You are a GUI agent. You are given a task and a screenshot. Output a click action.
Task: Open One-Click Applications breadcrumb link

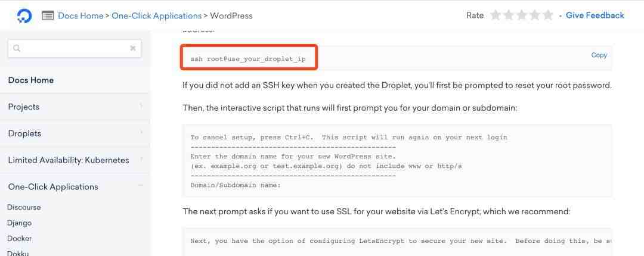[156, 16]
